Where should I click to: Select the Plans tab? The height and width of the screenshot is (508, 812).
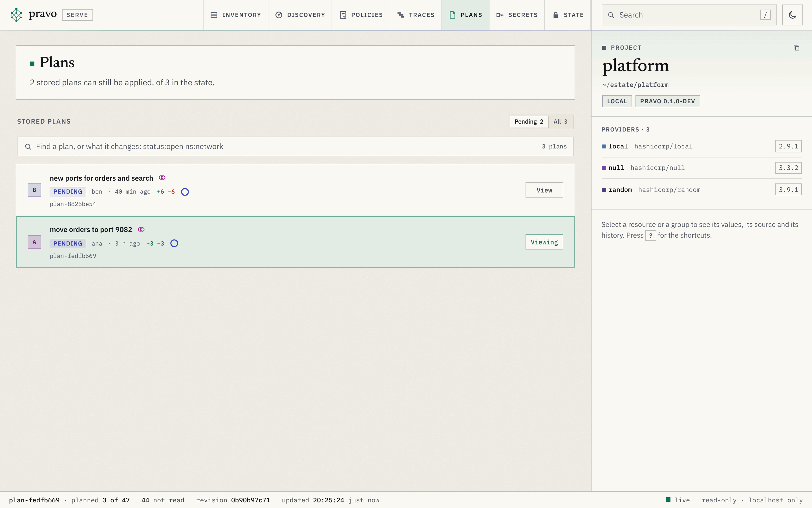465,15
